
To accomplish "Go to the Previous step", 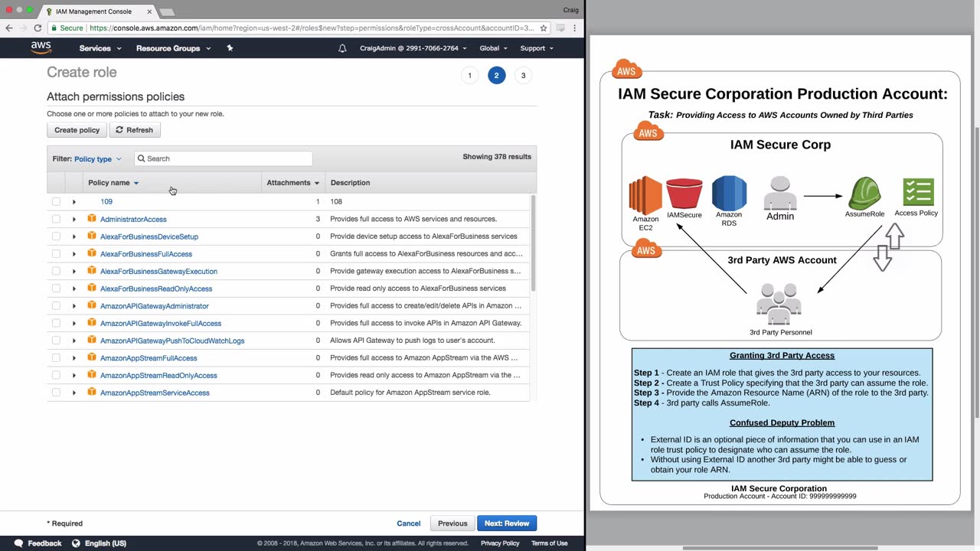I will (x=452, y=523).
